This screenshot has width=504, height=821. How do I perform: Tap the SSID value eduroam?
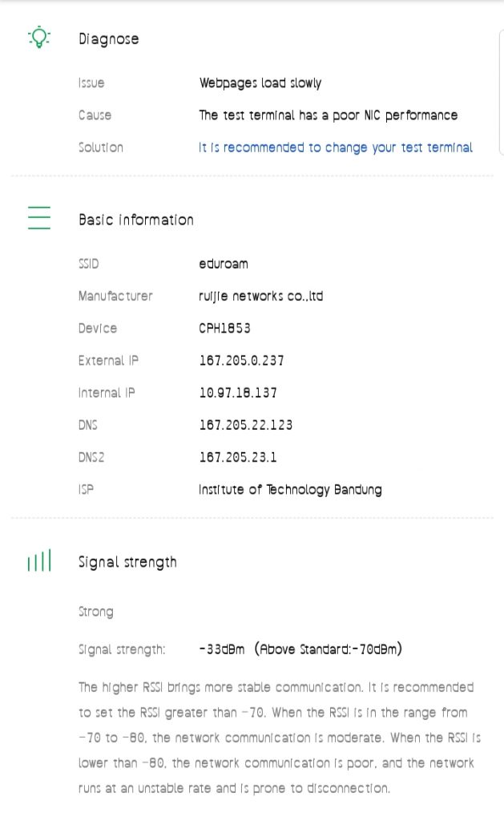(224, 264)
